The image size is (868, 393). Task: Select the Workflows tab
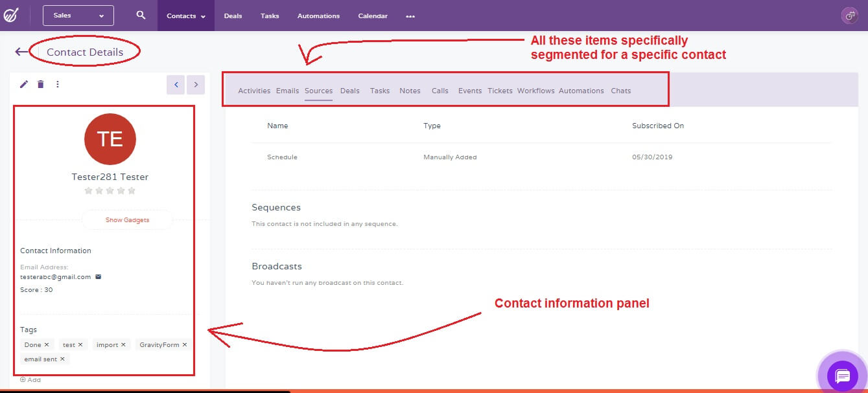tap(535, 91)
